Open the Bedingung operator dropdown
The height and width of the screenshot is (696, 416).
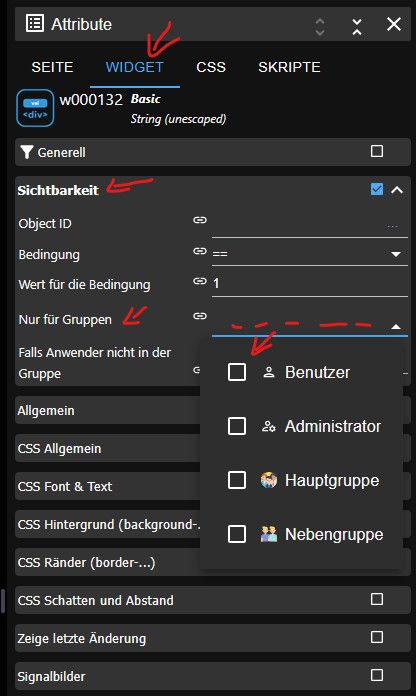click(x=309, y=254)
